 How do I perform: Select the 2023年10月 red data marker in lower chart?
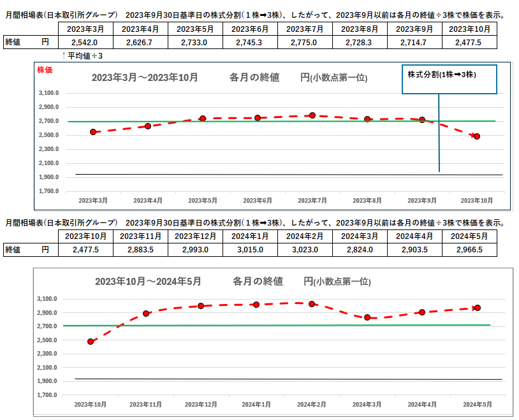pyautogui.click(x=91, y=342)
